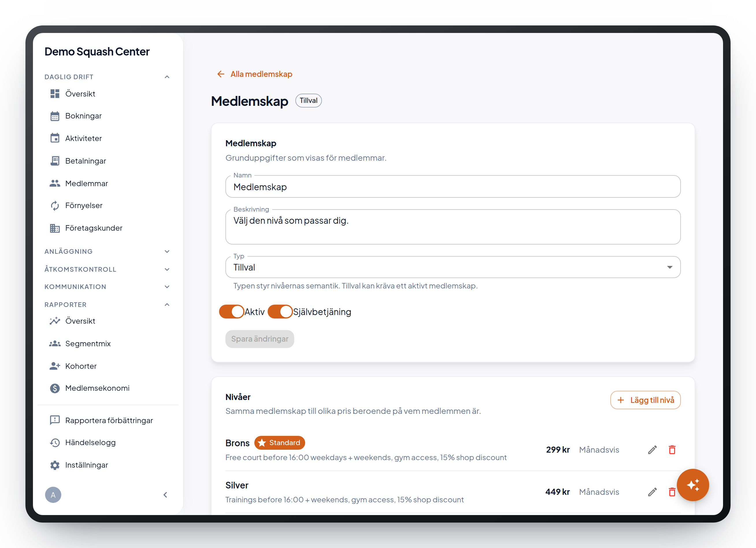
Task: Expand the Anläggning sidebar section
Action: [107, 252]
